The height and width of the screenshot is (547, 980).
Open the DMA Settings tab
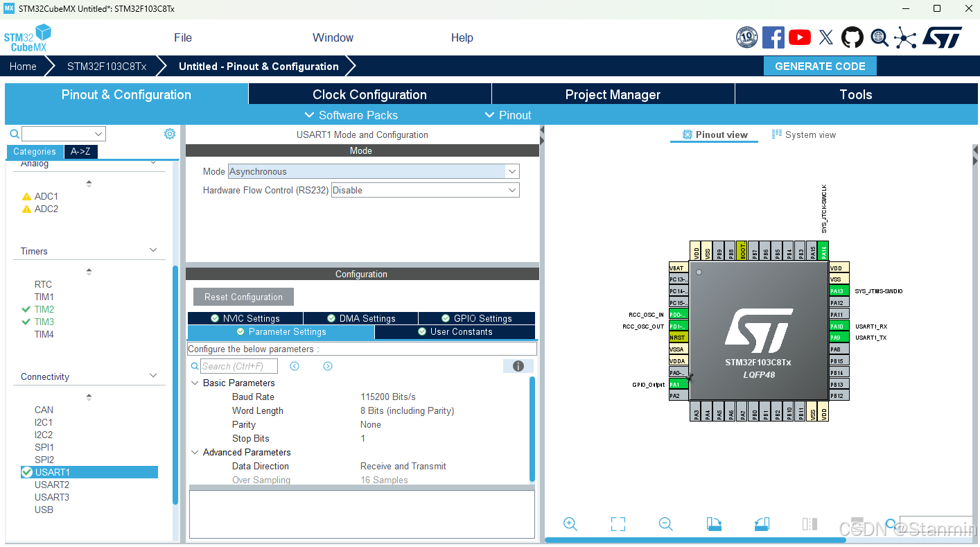360,318
